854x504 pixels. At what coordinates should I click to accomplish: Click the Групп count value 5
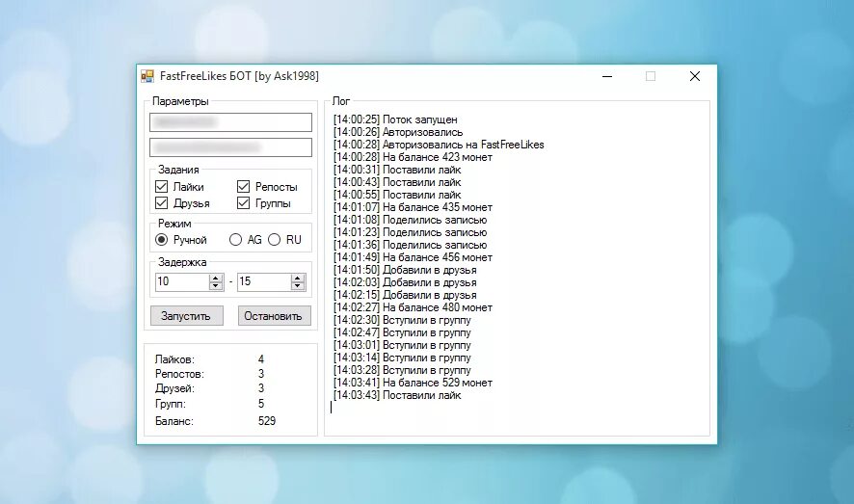click(x=261, y=404)
